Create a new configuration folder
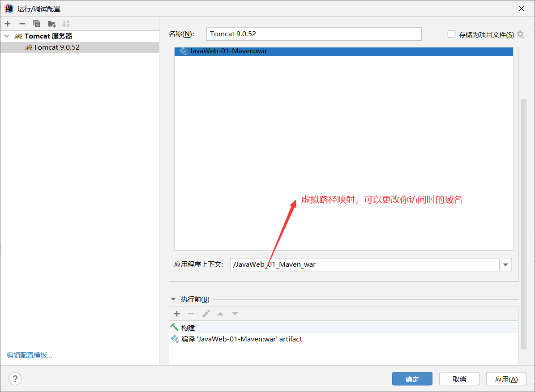Image resolution: width=535 pixels, height=392 pixels. point(51,24)
